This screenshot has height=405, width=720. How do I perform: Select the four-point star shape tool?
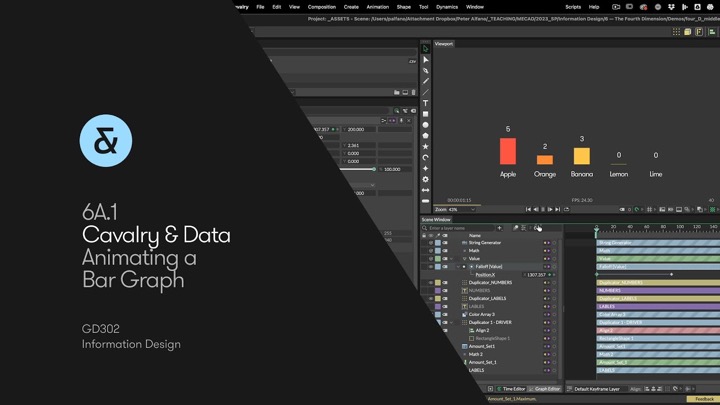(426, 168)
